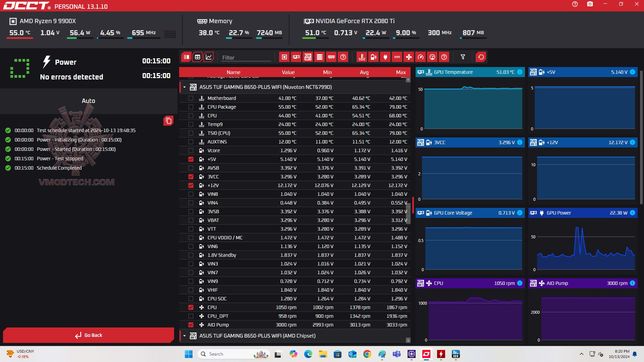Take a screenshot with camera icon

pyautogui.click(x=590, y=4)
